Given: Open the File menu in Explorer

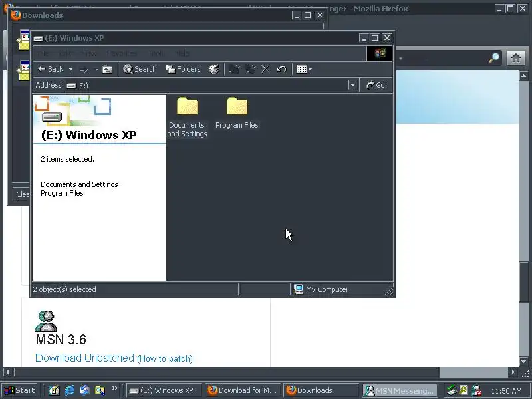Looking at the screenshot, I should [43, 53].
